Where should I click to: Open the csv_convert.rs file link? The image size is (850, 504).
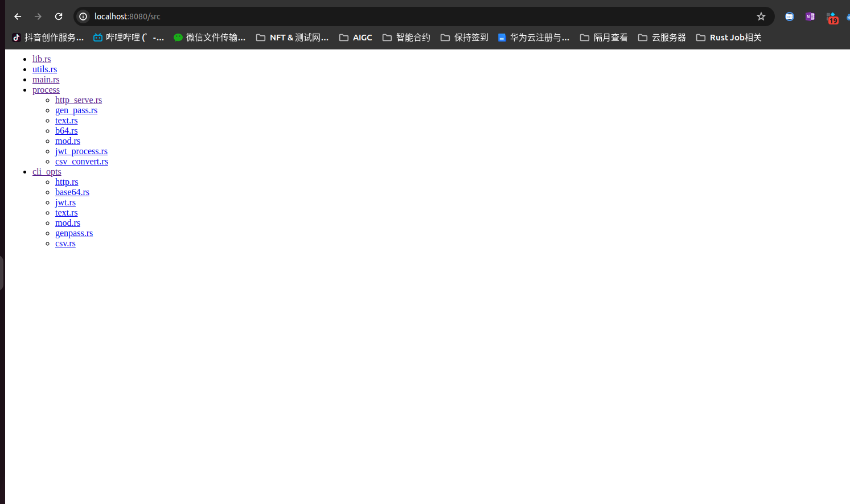81,162
